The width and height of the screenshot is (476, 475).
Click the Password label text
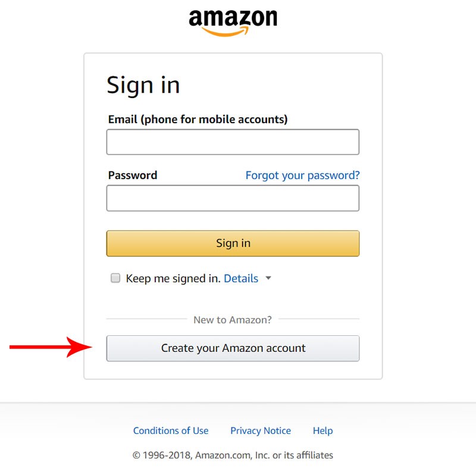132,175
